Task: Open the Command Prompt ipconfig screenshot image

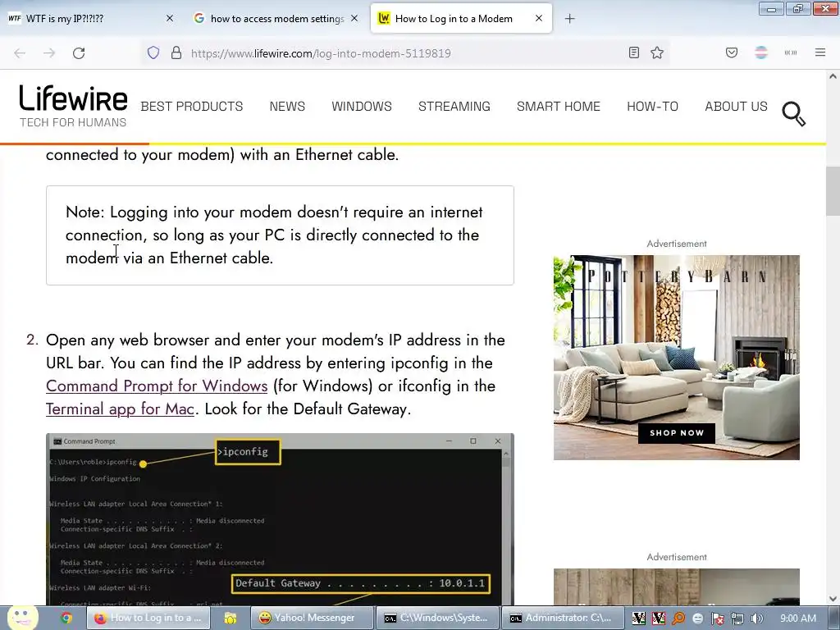Action: pyautogui.click(x=280, y=519)
